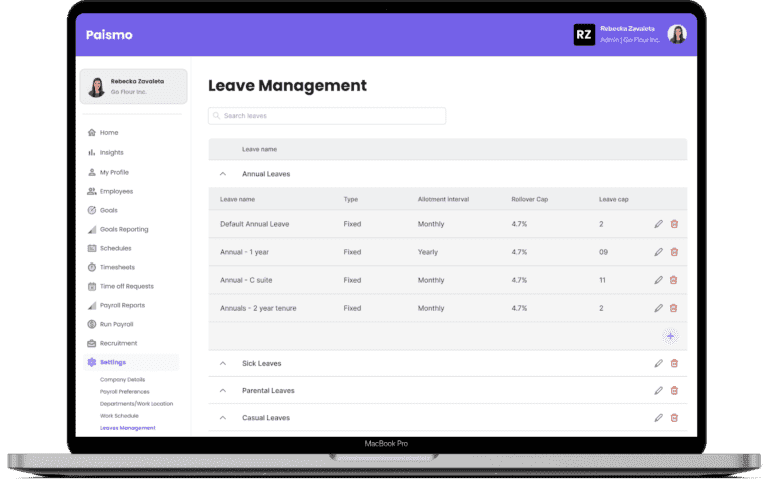Open Schedules in the sidebar

pyautogui.click(x=116, y=248)
